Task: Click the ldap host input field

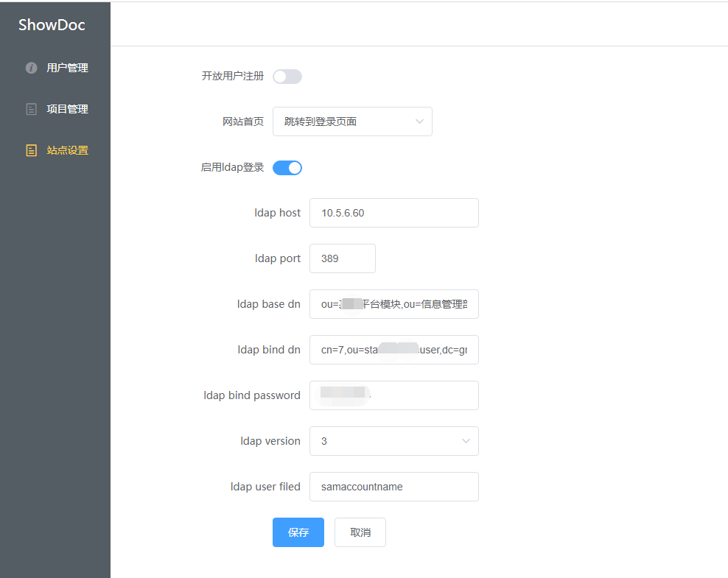Action: (394, 212)
